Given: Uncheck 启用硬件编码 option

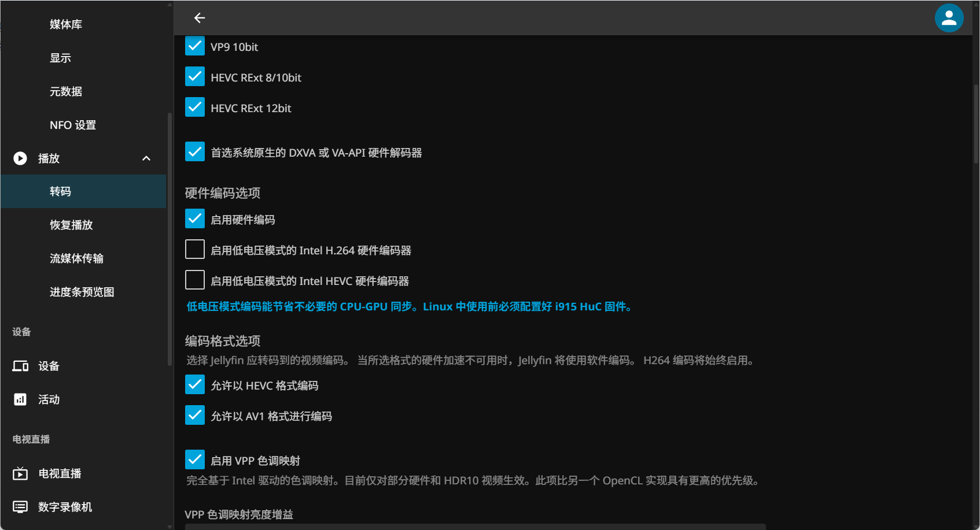Looking at the screenshot, I should pos(195,219).
